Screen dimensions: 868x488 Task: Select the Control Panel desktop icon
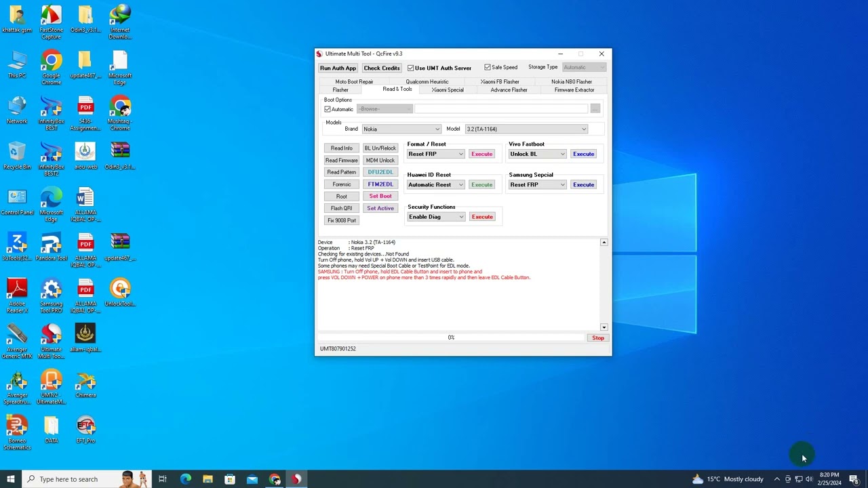[17, 201]
